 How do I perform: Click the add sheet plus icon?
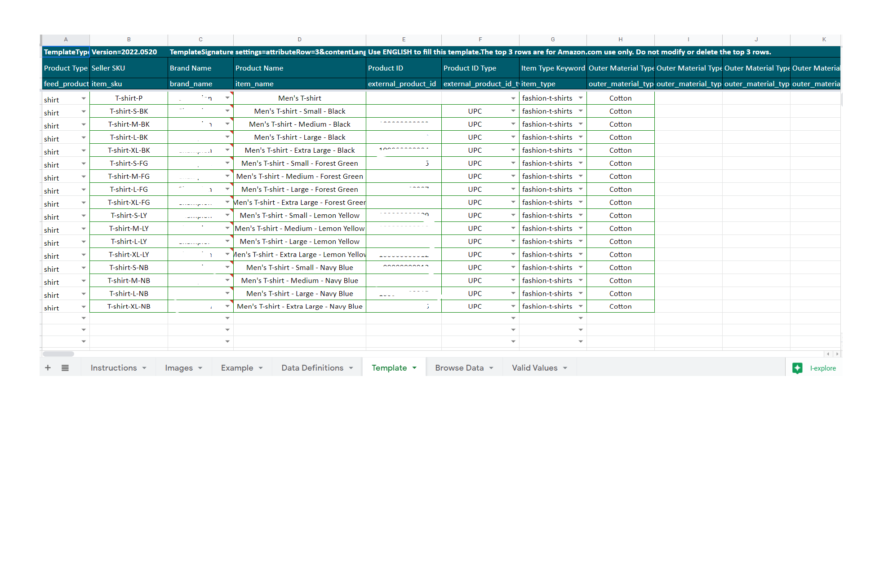point(48,368)
